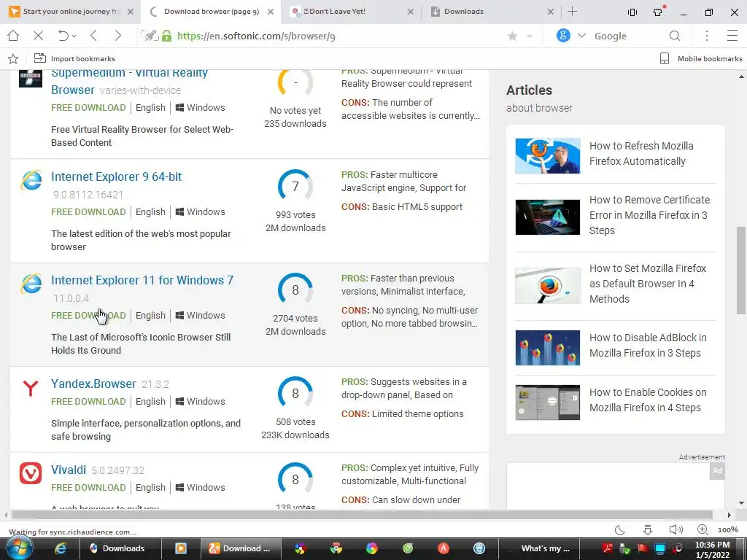The width and height of the screenshot is (747, 560).
Task: Click the magnifier search icon
Action: (675, 36)
